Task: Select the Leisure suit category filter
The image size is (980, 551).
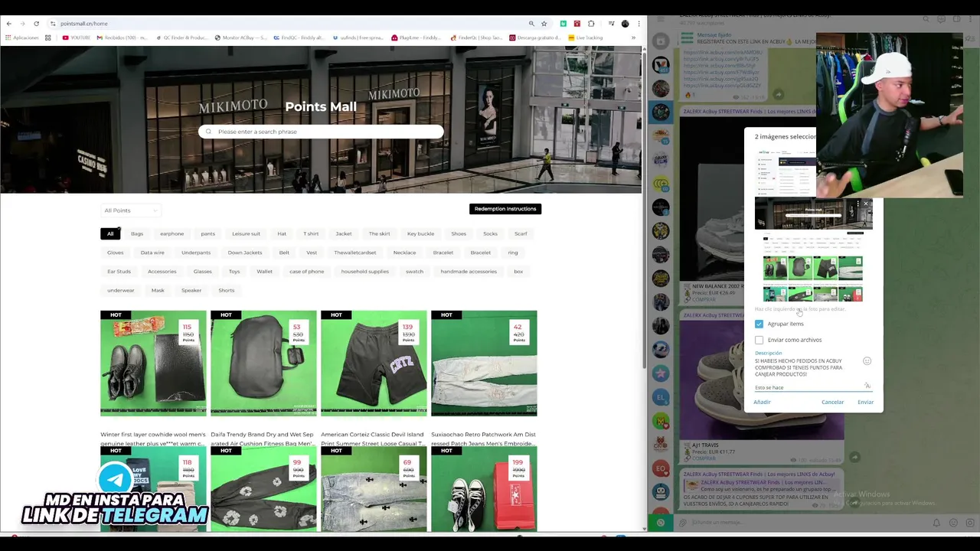Action: [x=246, y=233]
